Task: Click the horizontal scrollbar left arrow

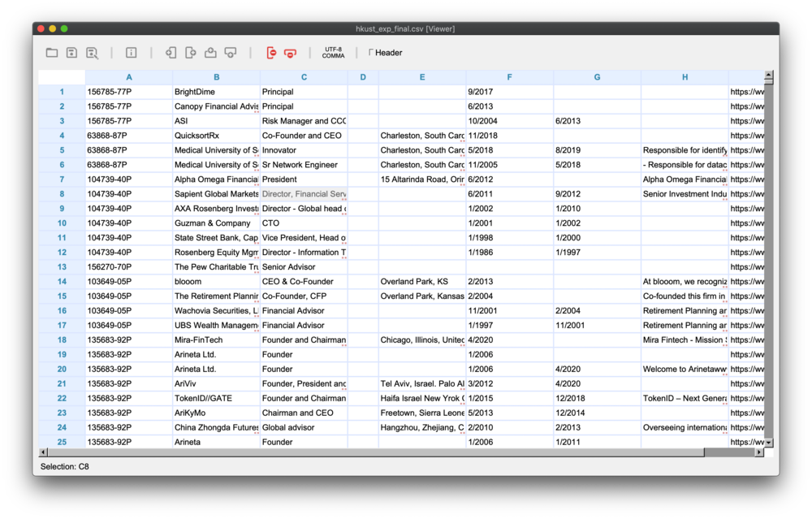Action: pos(43,452)
